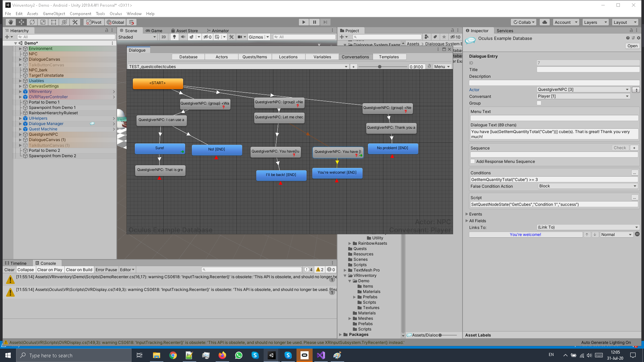Open scene component tools icon

coord(231,37)
